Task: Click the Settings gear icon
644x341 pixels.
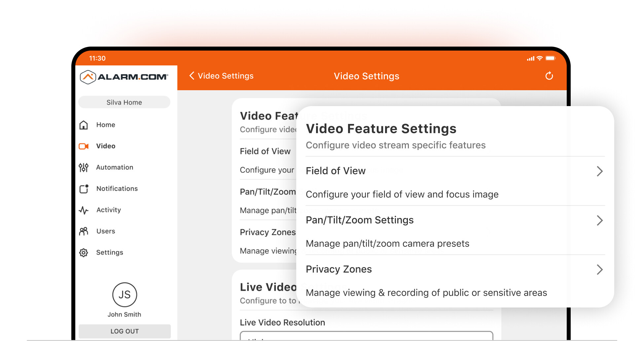Action: [x=84, y=253]
